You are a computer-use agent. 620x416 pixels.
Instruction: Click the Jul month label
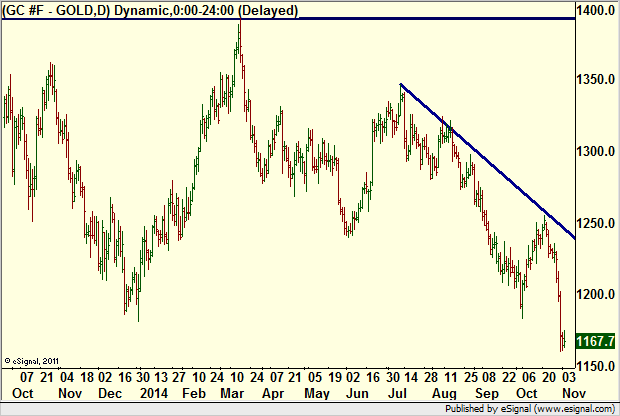[x=397, y=393]
